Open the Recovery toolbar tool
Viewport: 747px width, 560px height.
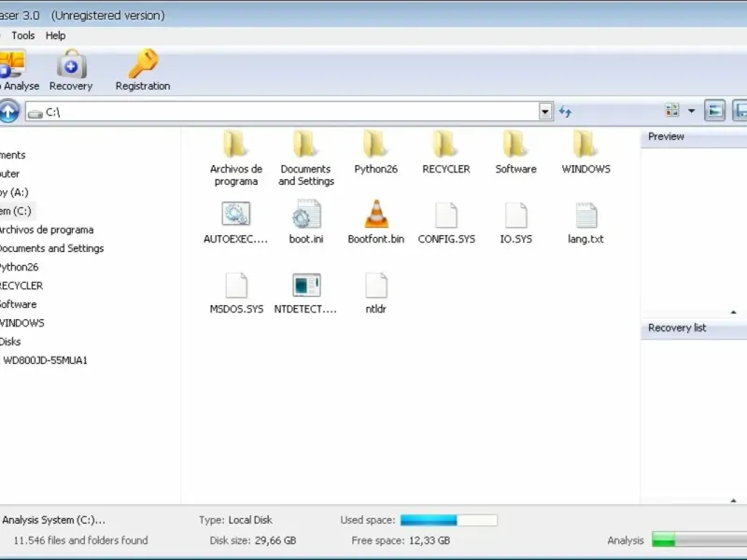(71, 70)
